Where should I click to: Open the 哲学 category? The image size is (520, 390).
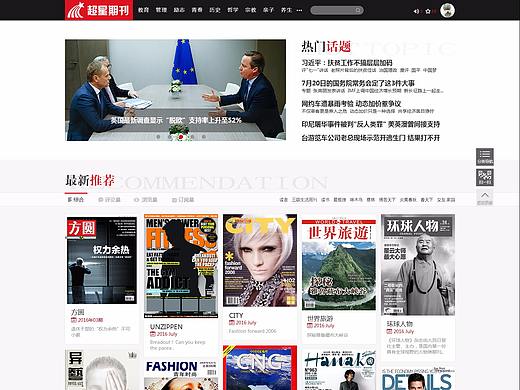coord(233,10)
